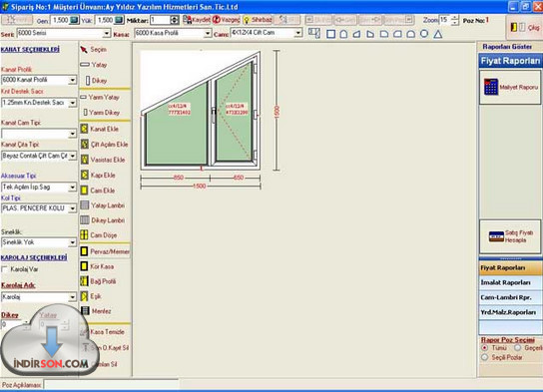This screenshot has height=392, width=543.
Task: Select the Tümü radio option
Action: click(485, 348)
